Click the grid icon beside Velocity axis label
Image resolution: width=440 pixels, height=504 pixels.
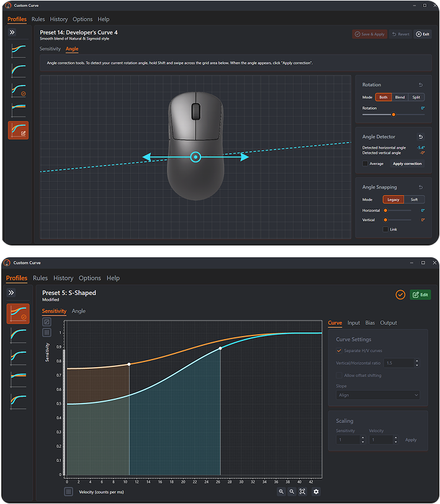tap(68, 492)
